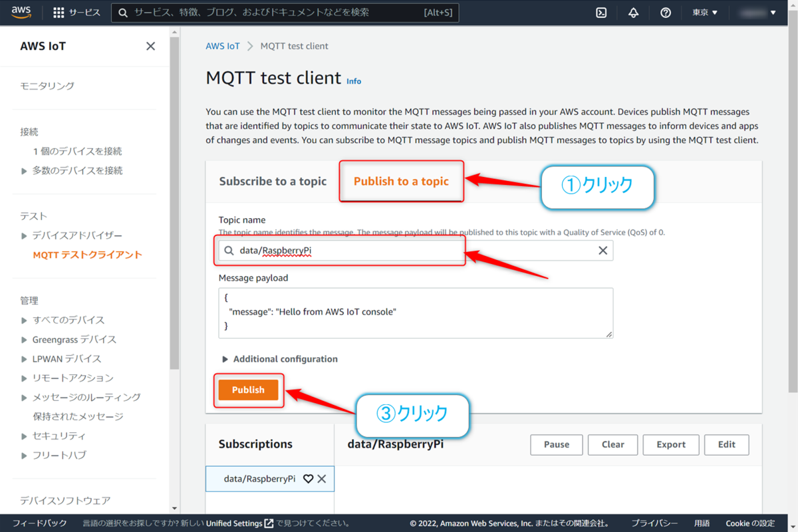This screenshot has width=798, height=532.
Task: Open the Info link next to title
Action: click(x=354, y=81)
